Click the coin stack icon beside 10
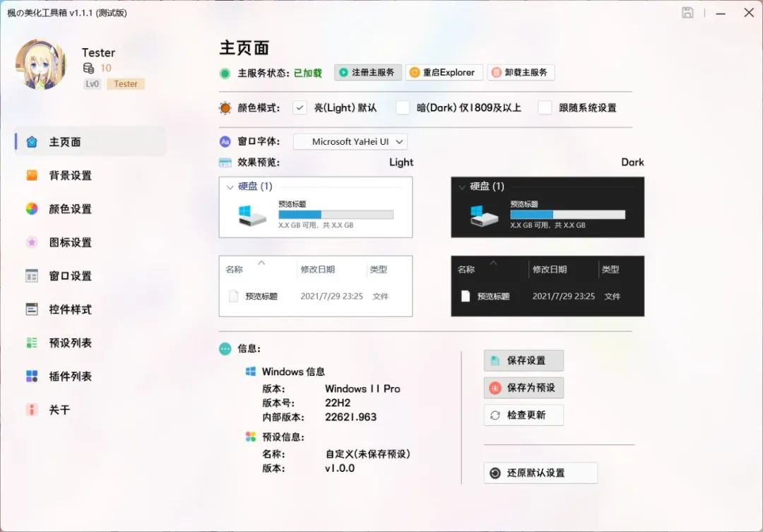 point(89,68)
